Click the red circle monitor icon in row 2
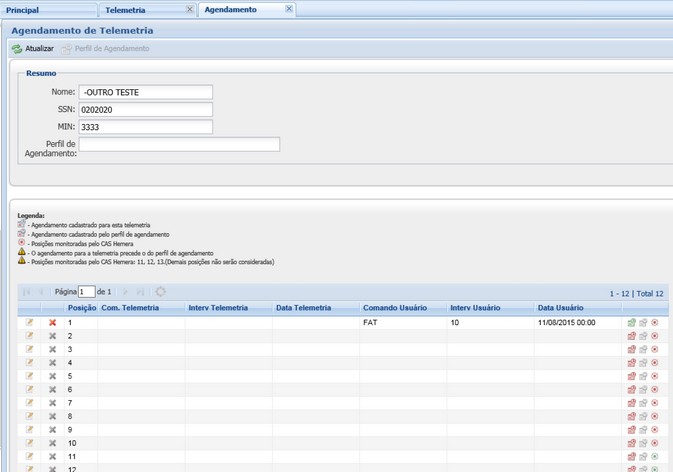This screenshot has height=472, width=673. [655, 337]
